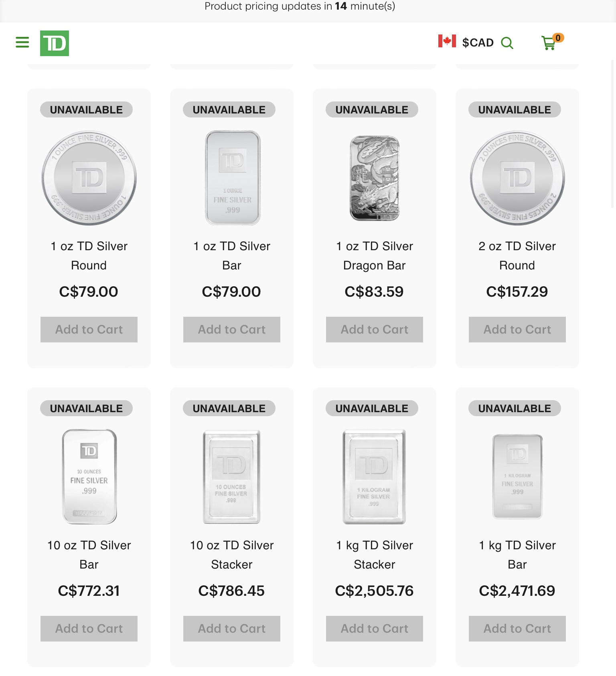Open the $CAD currency selector
This screenshot has width=616, height=676.
(478, 43)
